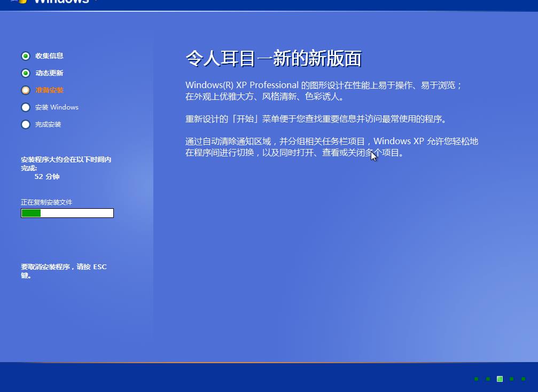This screenshot has width=538, height=392.
Task: Select the 完成安装 step label
Action: pos(48,124)
